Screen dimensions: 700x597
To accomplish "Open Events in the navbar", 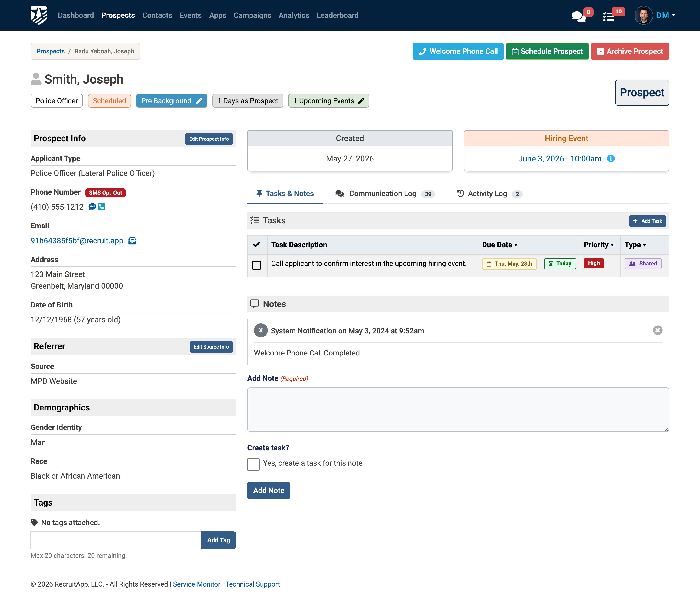I will coord(191,15).
